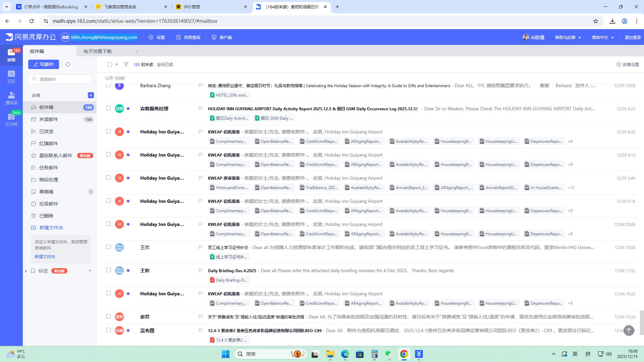Click the refresh mail icon beside compose
This screenshot has width=644, height=362.
coord(68,64)
